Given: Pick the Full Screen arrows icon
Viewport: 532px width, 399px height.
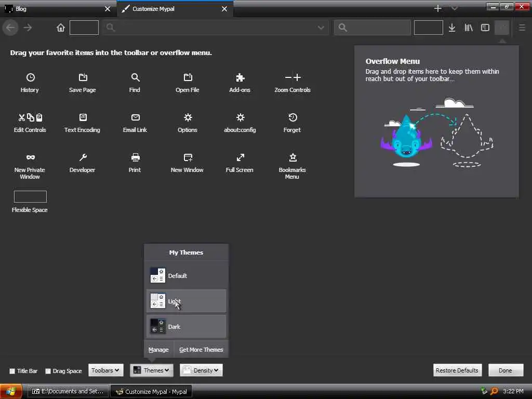Looking at the screenshot, I should click(x=240, y=157).
